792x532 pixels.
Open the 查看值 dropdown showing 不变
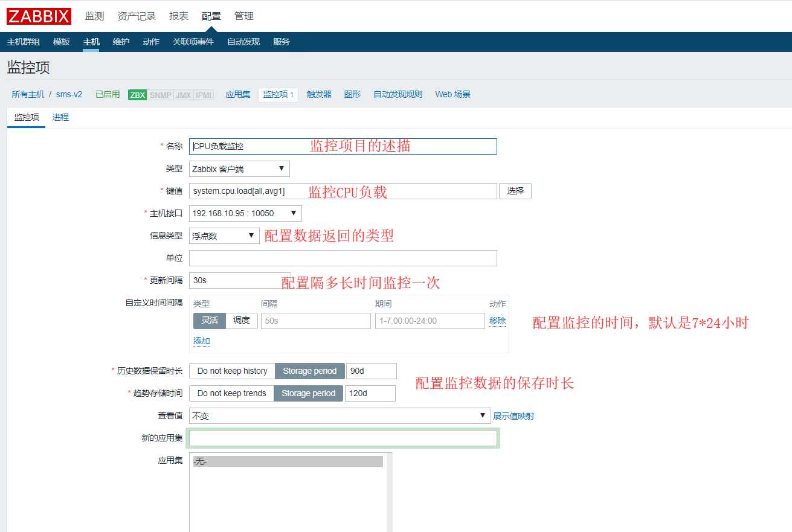(340, 415)
